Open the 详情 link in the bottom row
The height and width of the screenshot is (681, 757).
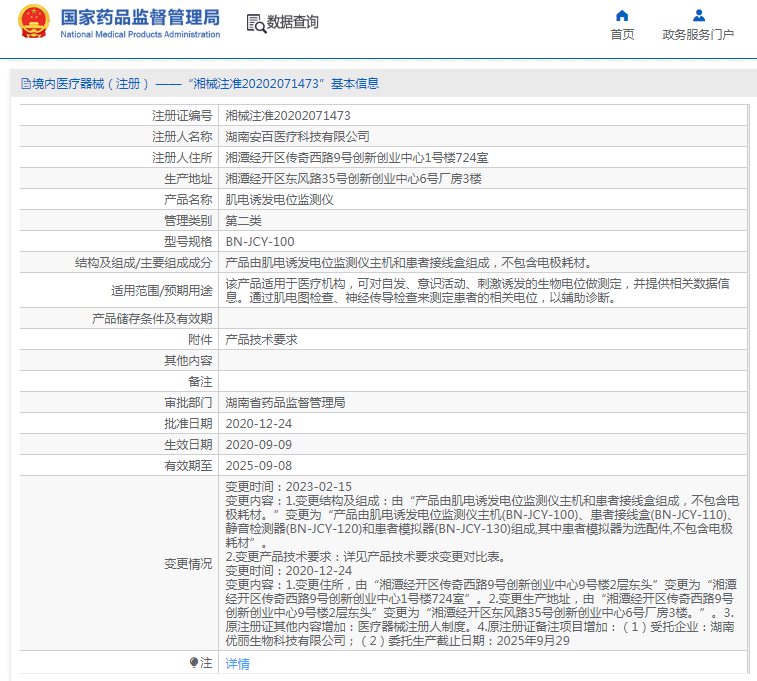coord(237,663)
